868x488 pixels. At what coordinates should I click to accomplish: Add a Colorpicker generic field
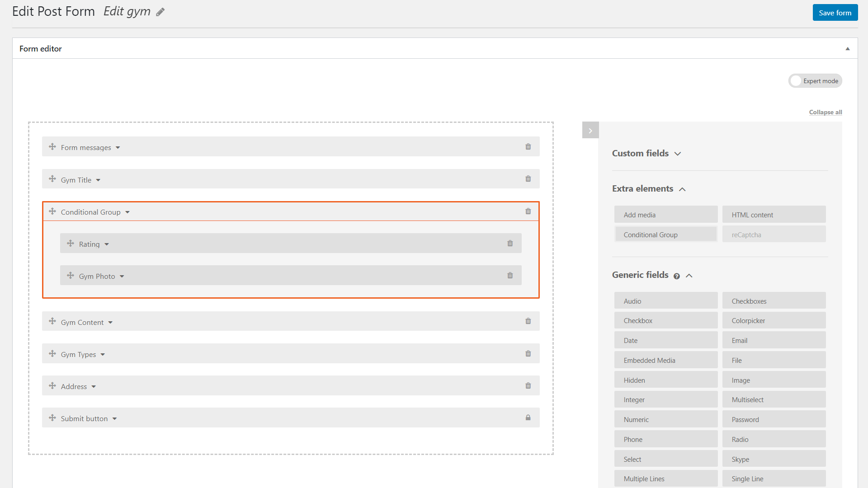click(774, 320)
